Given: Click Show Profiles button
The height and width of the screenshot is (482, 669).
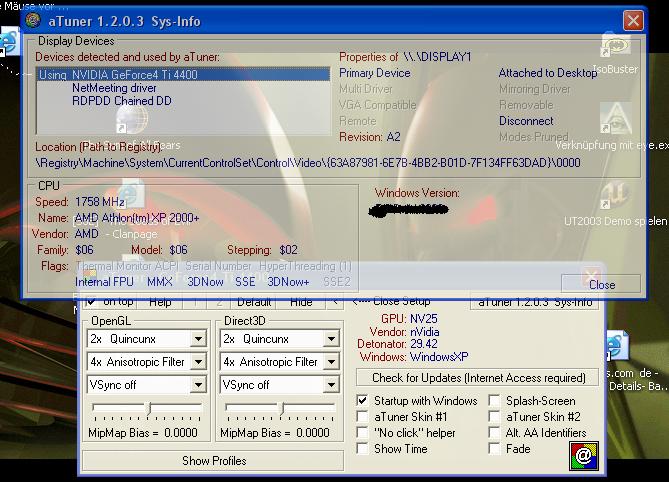Looking at the screenshot, I should click(x=213, y=461).
